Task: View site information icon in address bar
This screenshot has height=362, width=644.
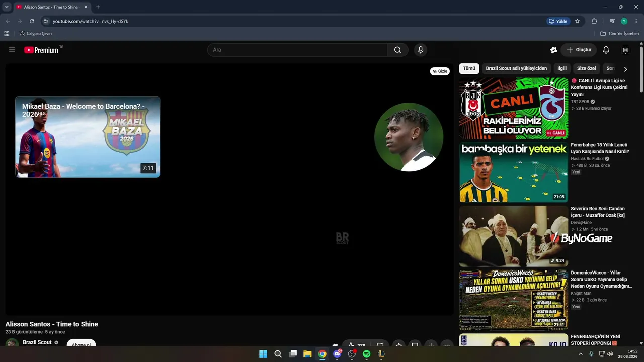Action: click(x=46, y=21)
